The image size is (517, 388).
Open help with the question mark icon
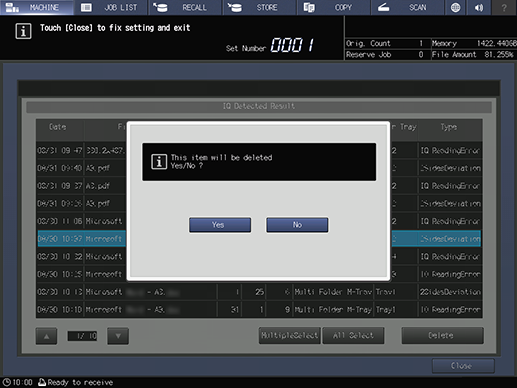click(505, 7)
